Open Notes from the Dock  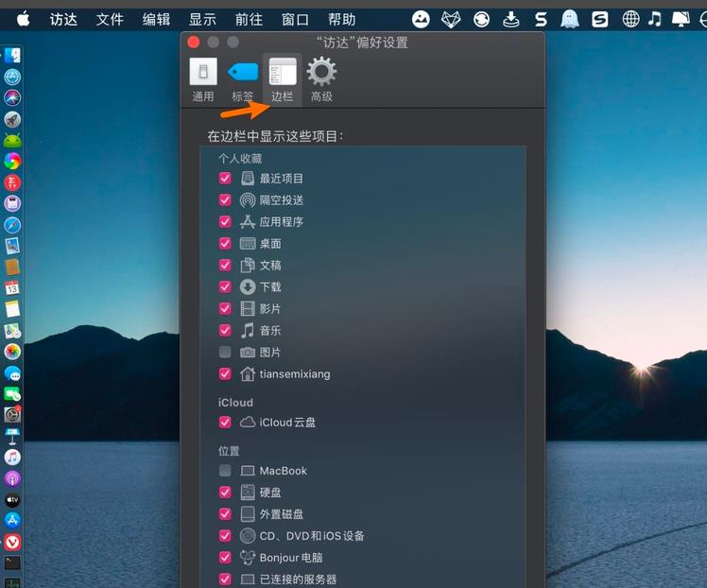[12, 309]
